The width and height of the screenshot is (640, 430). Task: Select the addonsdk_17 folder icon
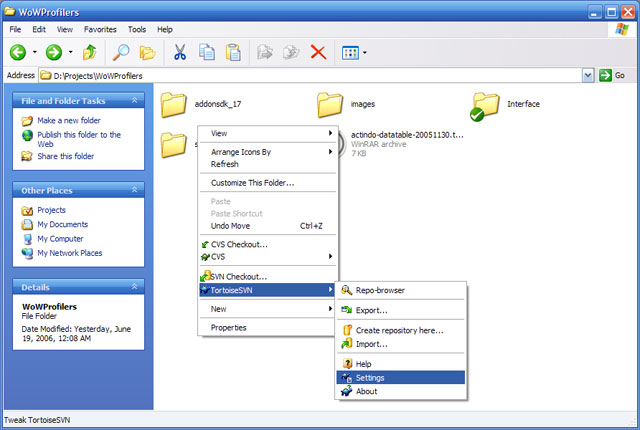click(x=173, y=104)
